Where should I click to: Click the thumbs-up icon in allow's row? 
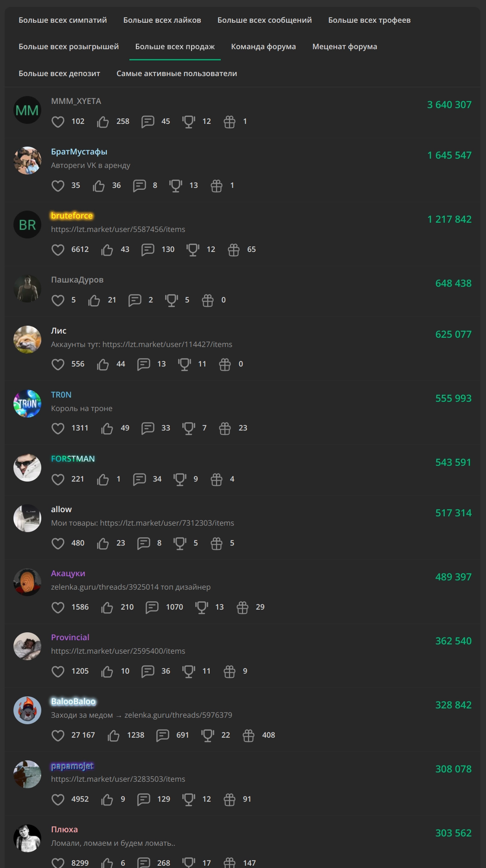click(103, 543)
